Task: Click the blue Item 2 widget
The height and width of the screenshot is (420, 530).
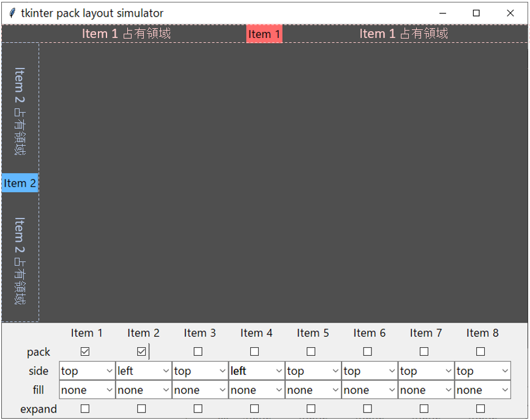Action: pos(20,183)
